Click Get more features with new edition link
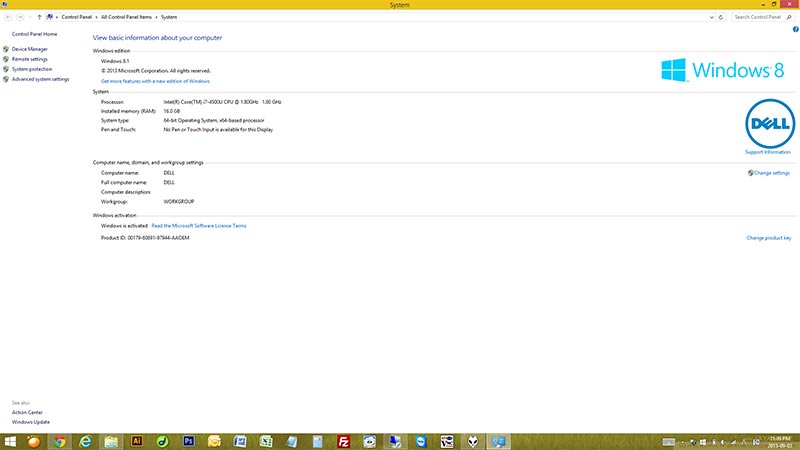Image resolution: width=800 pixels, height=450 pixels. pos(155,81)
